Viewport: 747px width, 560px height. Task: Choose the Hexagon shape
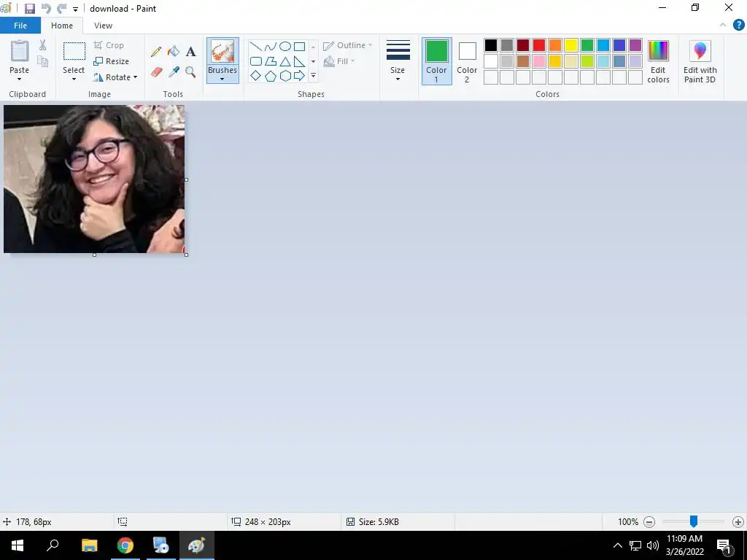[285, 76]
